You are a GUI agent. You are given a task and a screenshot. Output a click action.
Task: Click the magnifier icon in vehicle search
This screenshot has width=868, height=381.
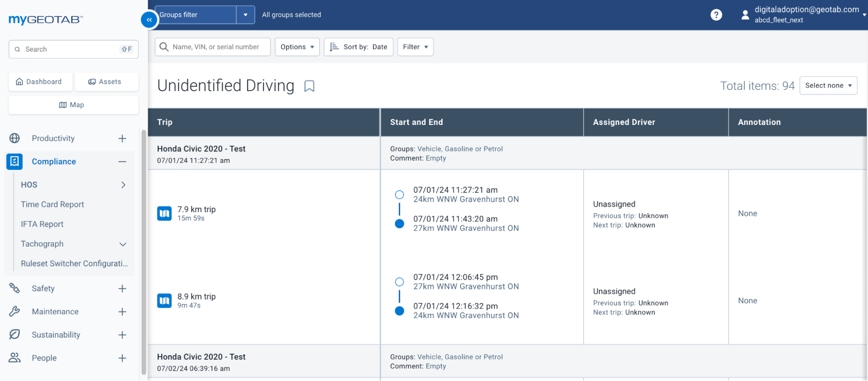pos(164,47)
